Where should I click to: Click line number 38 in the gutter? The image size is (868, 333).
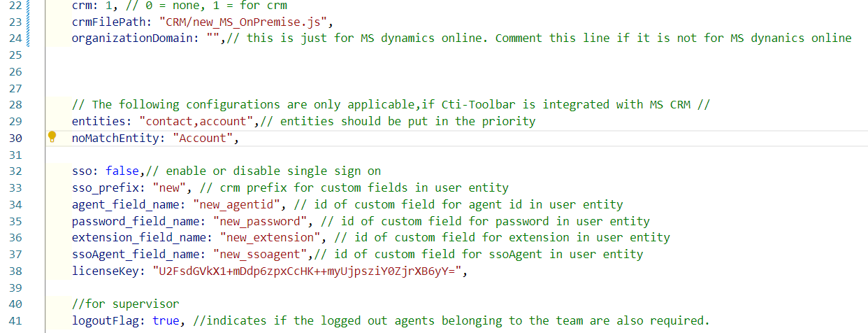click(x=15, y=271)
